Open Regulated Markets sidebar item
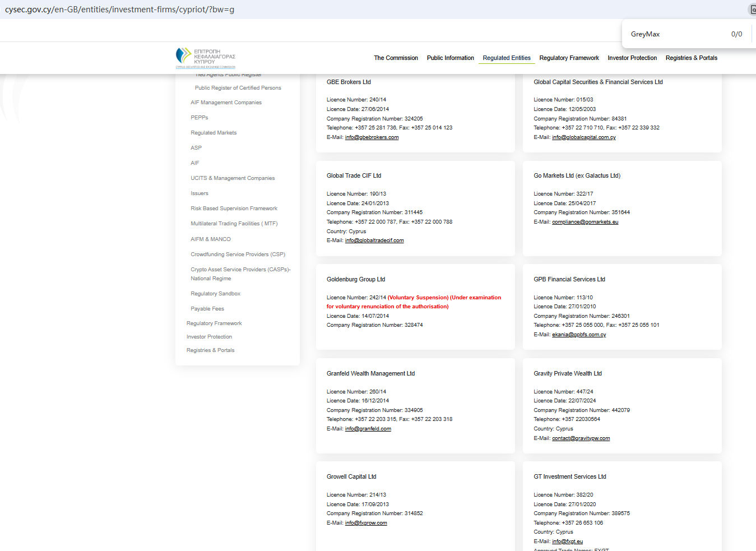The width and height of the screenshot is (756, 551). coord(214,133)
